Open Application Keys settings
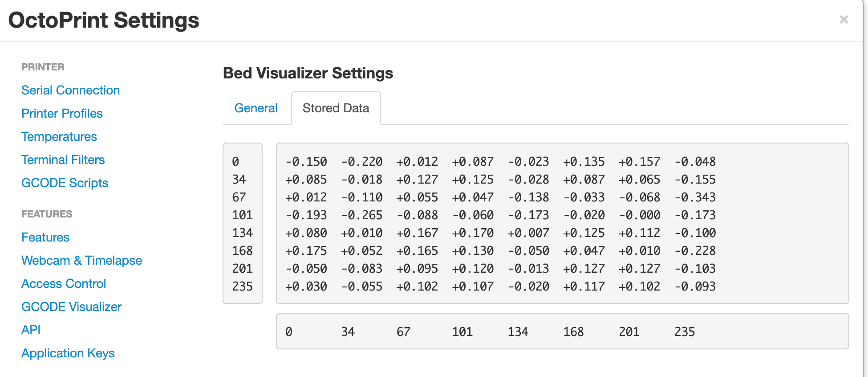The image size is (868, 377). 68,353
